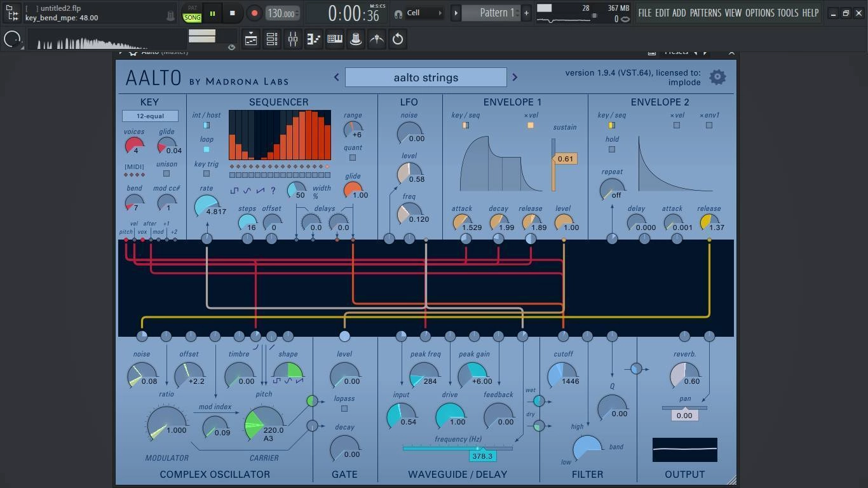
Task: Enable sequencer quant checkbox
Action: (353, 158)
